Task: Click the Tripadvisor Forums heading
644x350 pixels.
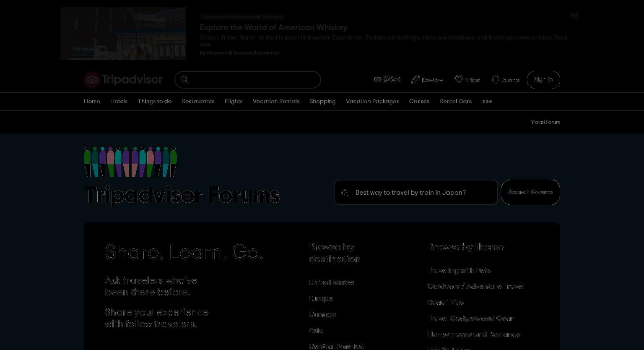Action: (182, 195)
